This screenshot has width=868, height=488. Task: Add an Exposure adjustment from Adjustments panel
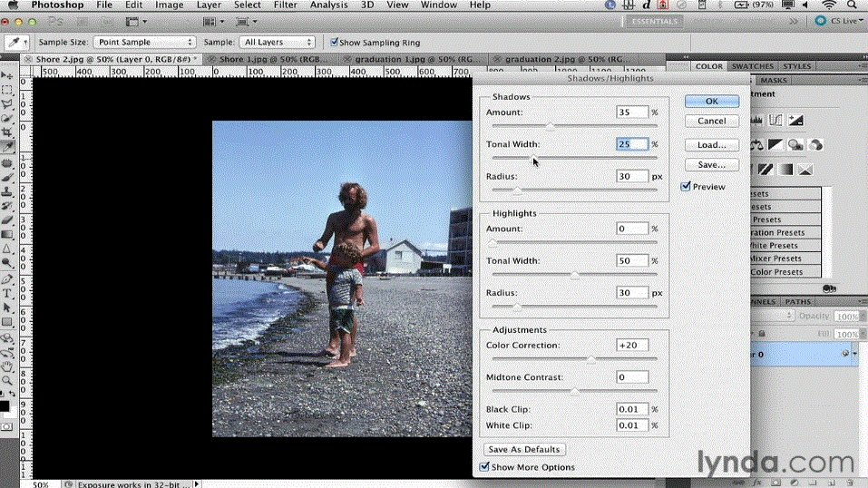point(795,121)
